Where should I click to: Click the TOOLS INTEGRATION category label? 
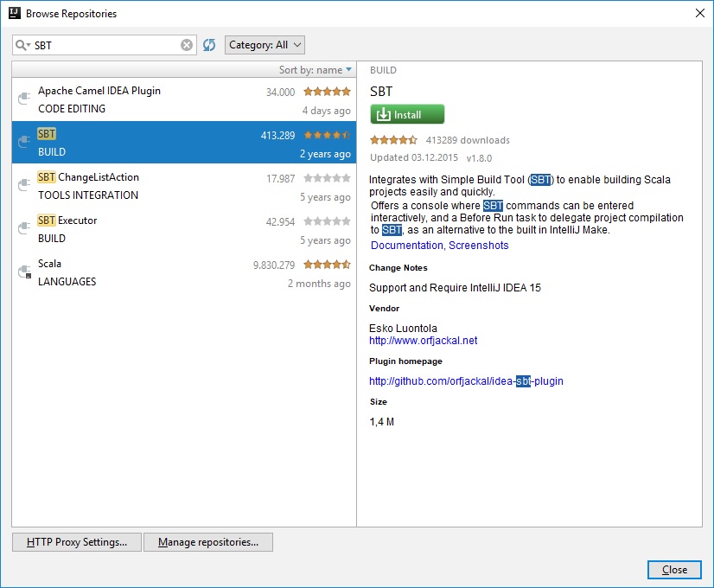tap(88, 195)
